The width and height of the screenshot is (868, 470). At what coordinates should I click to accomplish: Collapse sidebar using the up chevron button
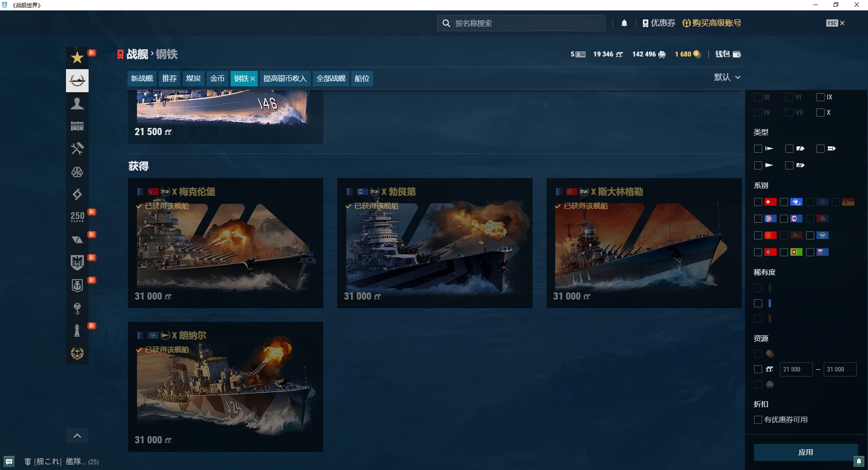coord(77,436)
